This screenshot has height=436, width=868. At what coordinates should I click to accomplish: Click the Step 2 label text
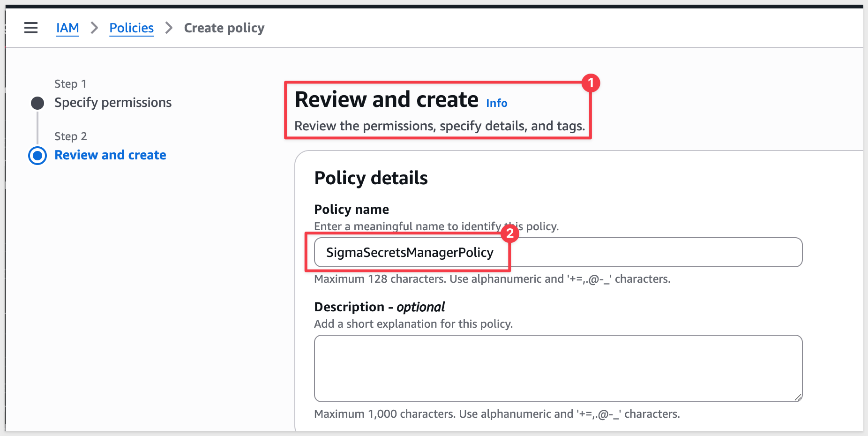(x=71, y=136)
